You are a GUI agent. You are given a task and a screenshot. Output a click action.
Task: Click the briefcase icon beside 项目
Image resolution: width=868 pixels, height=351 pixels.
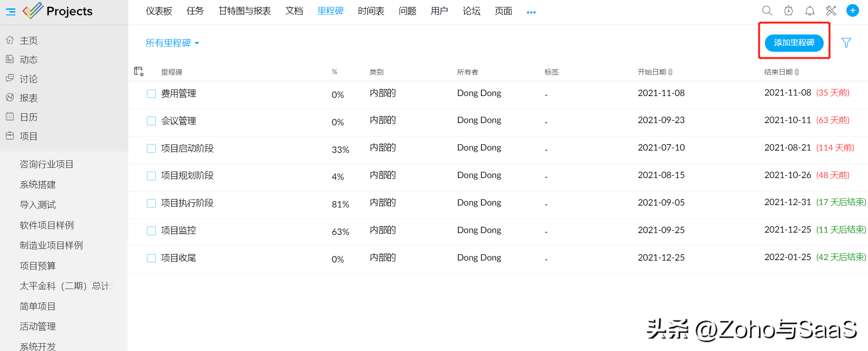click(10, 136)
